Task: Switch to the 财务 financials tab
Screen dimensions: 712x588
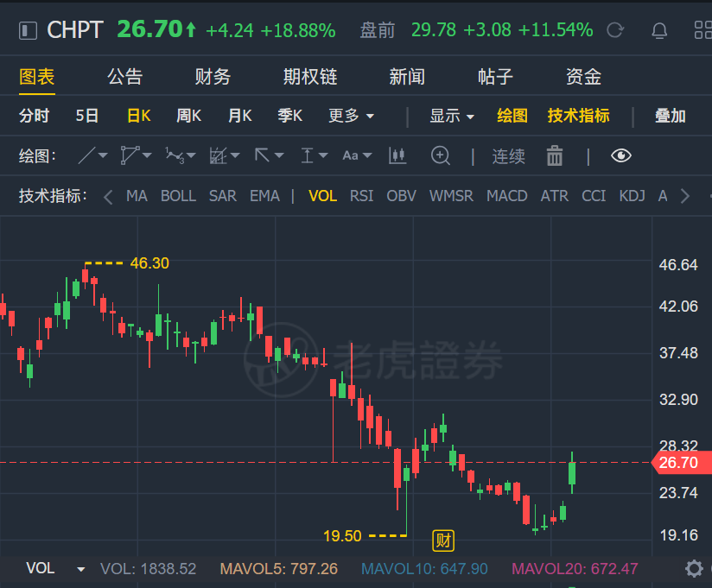Action: click(213, 77)
